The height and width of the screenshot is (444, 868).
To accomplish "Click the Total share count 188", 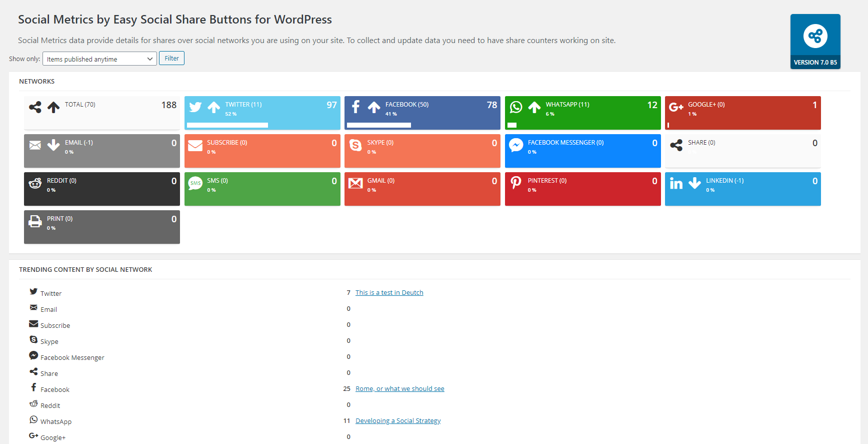I will pyautogui.click(x=169, y=105).
